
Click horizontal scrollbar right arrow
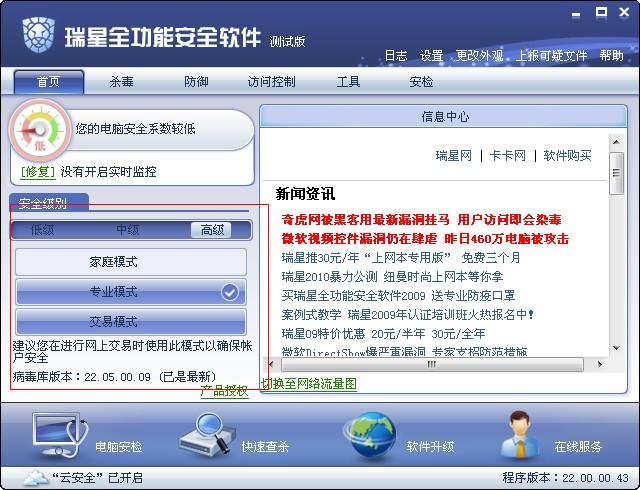[x=599, y=364]
